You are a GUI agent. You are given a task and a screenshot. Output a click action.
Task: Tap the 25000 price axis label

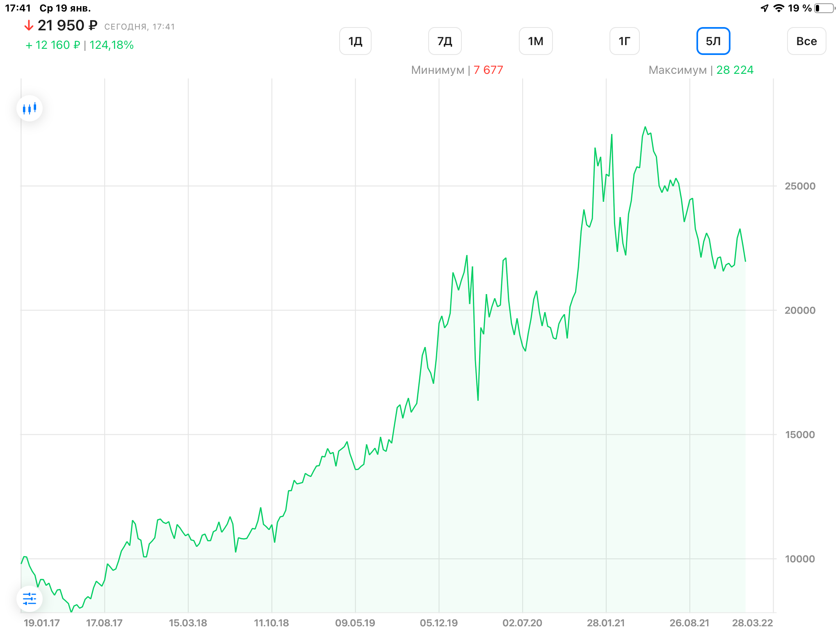tap(800, 186)
